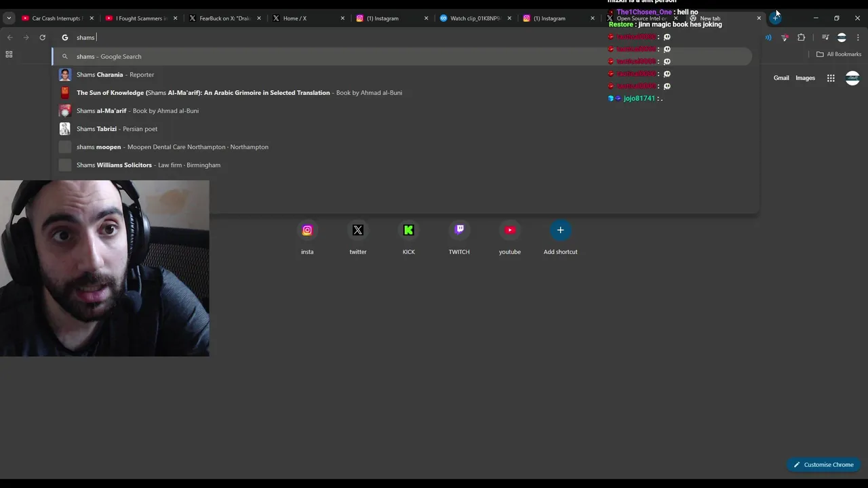Open the Extensions puzzle-piece icon
The image size is (868, 488).
click(x=801, y=37)
